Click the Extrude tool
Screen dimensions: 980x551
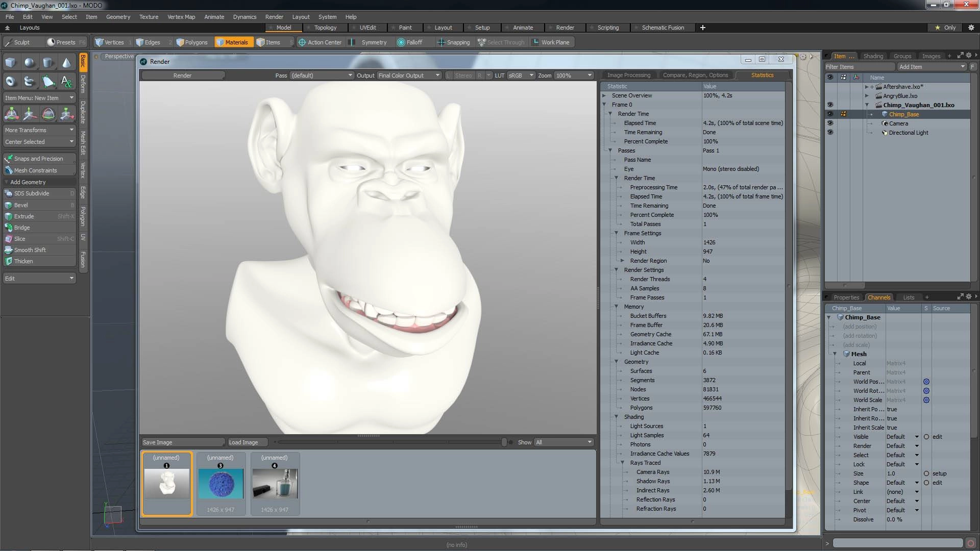(x=39, y=216)
